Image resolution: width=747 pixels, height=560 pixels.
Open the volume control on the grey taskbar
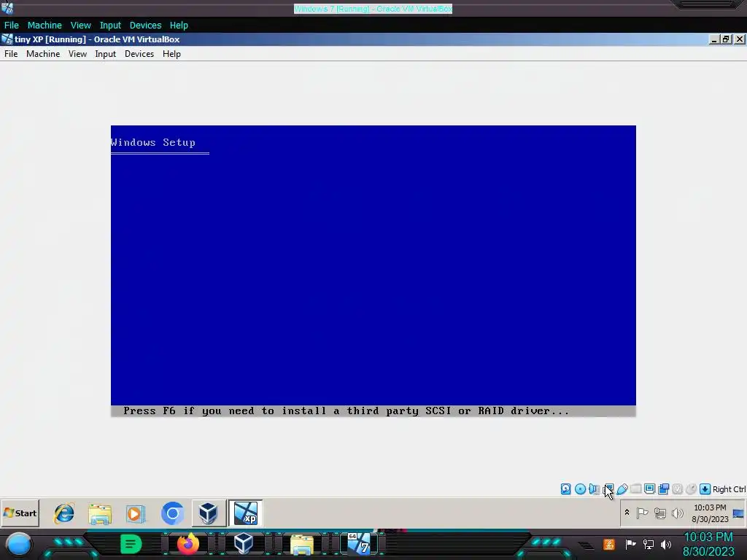[677, 513]
